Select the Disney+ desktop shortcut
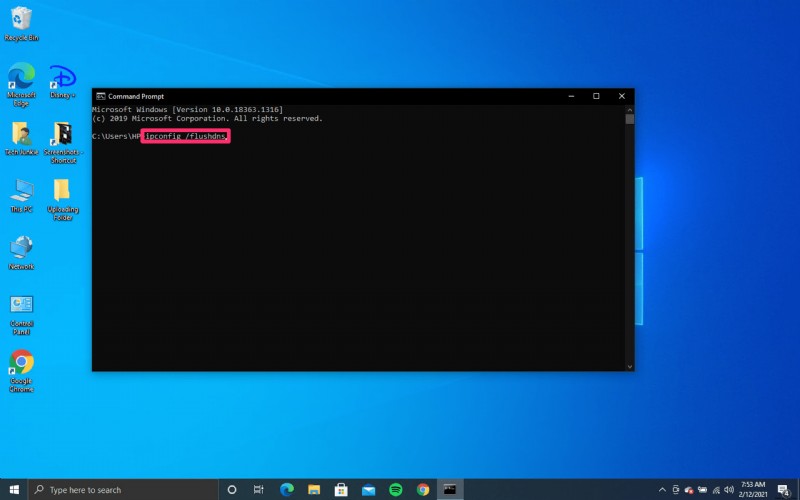This screenshot has height=500, width=800. click(x=63, y=82)
